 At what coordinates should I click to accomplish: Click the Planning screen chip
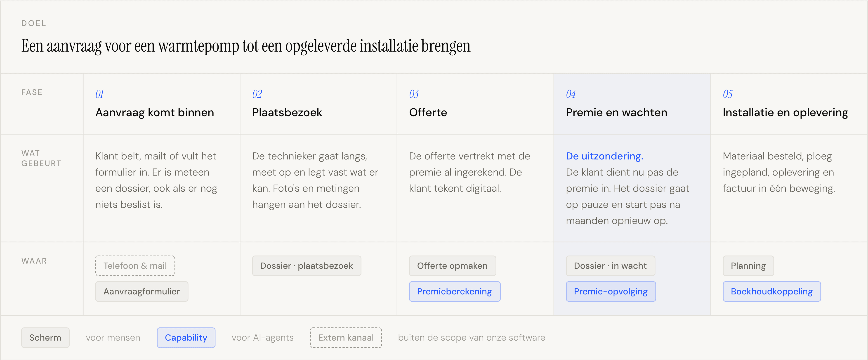(x=748, y=266)
